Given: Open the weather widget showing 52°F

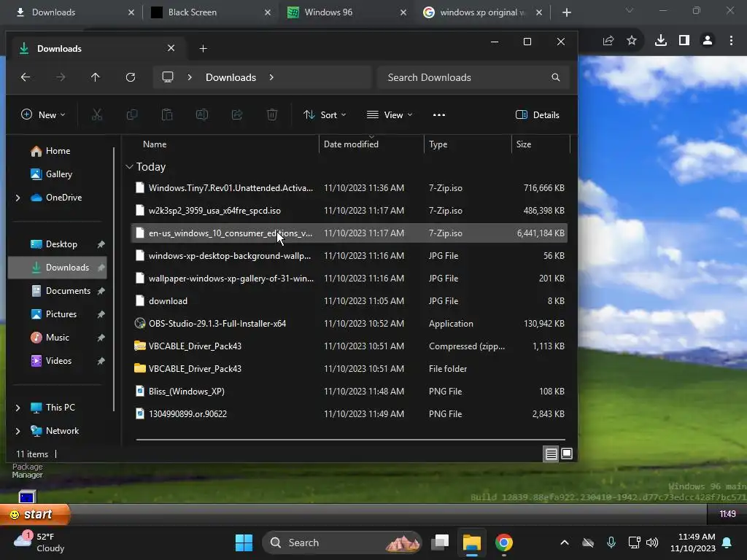Looking at the screenshot, I should [x=39, y=542].
